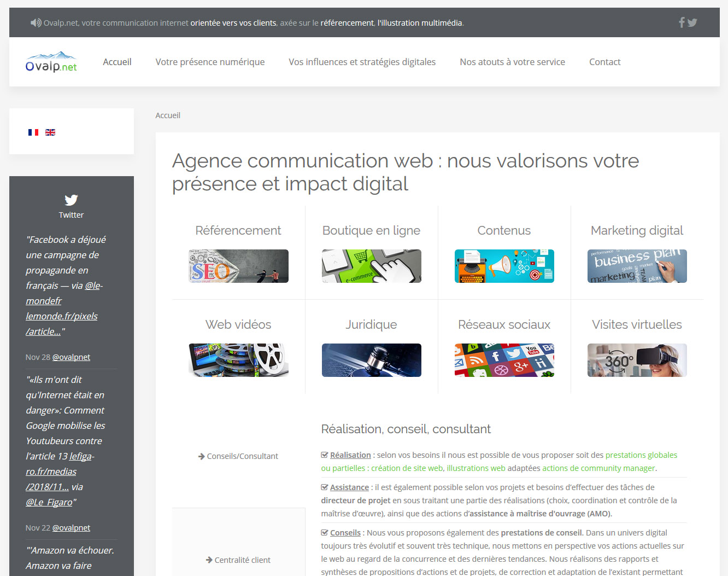Open Votre présence numérique menu
The height and width of the screenshot is (576, 728).
[x=210, y=62]
